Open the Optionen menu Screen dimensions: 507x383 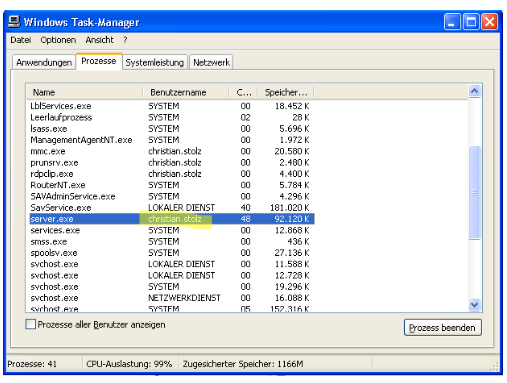tap(58, 40)
